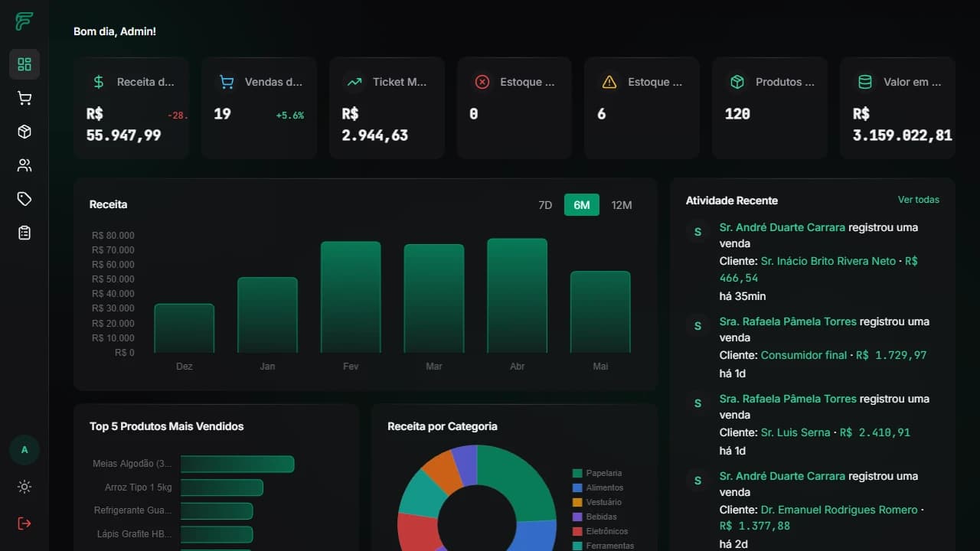
Task: Click the dollar sign icon on Receita card
Action: click(x=99, y=82)
